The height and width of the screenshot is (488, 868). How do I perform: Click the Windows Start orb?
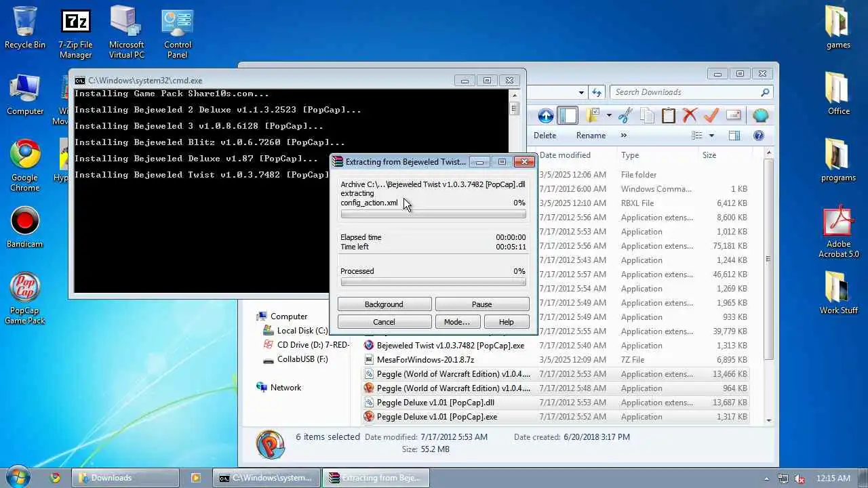pyautogui.click(x=18, y=476)
